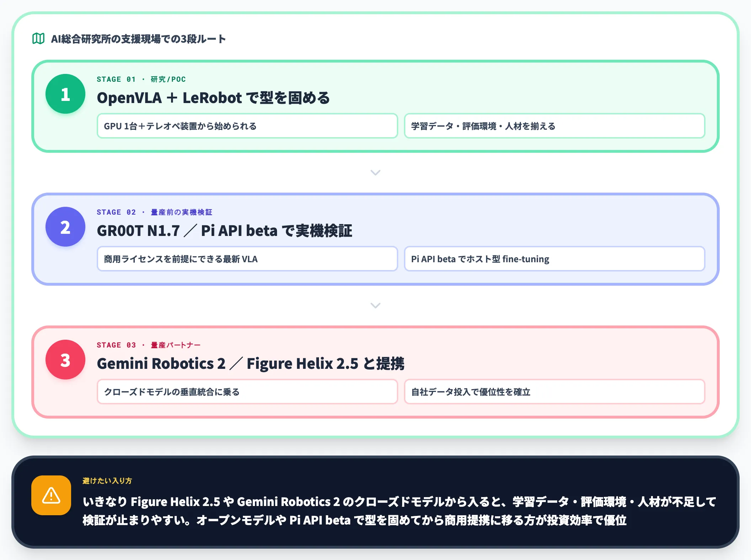Select the 'クローズドモデルの垂直統合に乗る' box
This screenshot has height=560, width=751.
pyautogui.click(x=247, y=392)
